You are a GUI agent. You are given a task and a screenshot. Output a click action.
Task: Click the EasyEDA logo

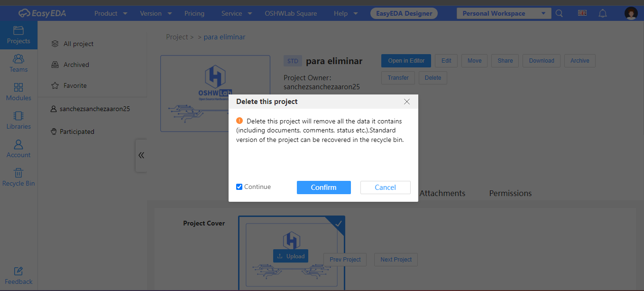point(42,13)
